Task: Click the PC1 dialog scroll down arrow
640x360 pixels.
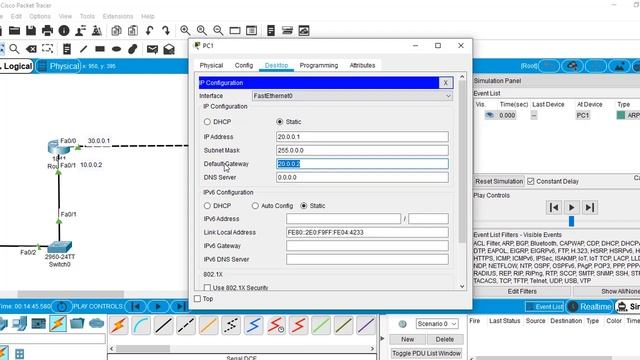Action: coord(462,286)
